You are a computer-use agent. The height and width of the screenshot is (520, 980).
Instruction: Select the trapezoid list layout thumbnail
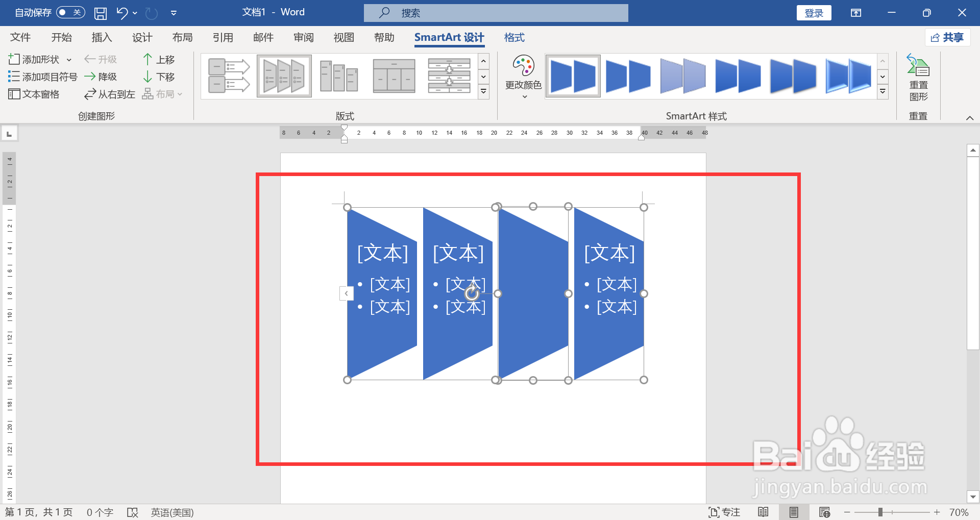284,76
